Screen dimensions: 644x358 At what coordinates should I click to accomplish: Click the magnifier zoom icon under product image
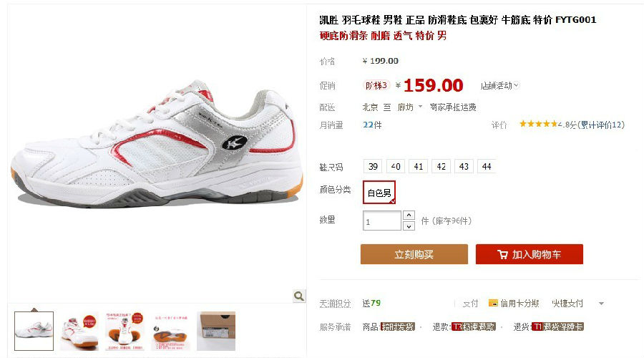(x=299, y=296)
